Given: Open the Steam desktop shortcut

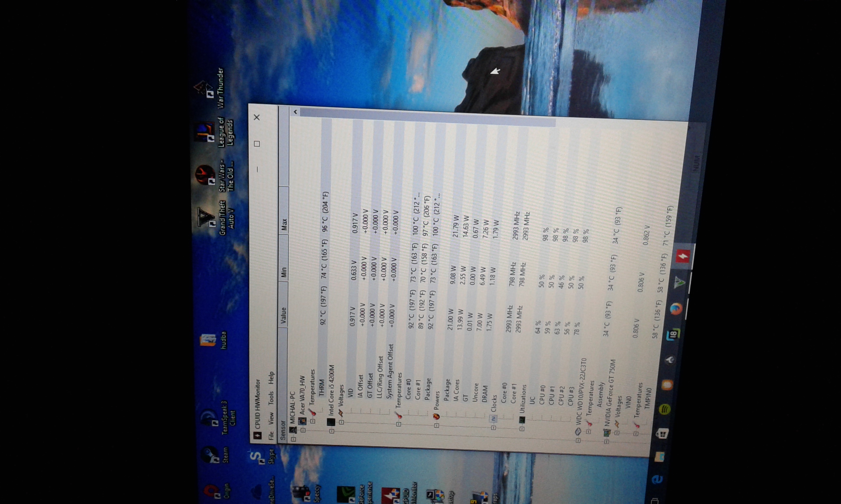Looking at the screenshot, I should coord(210,455).
